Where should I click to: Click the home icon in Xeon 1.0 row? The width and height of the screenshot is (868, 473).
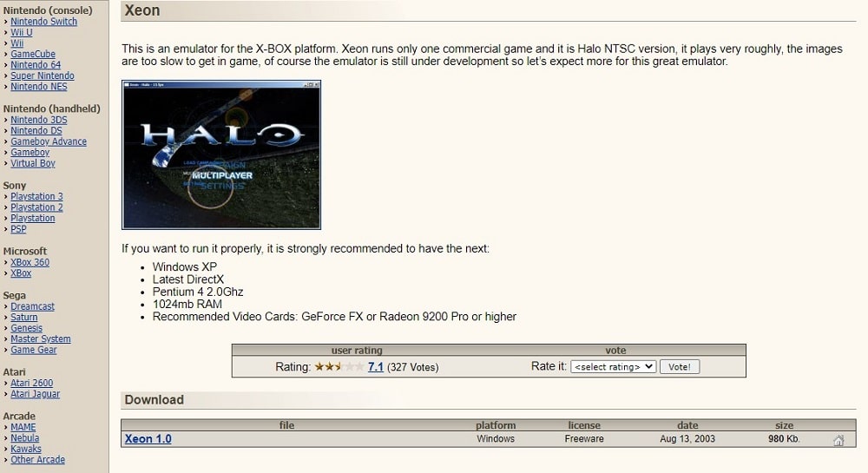pos(838,440)
